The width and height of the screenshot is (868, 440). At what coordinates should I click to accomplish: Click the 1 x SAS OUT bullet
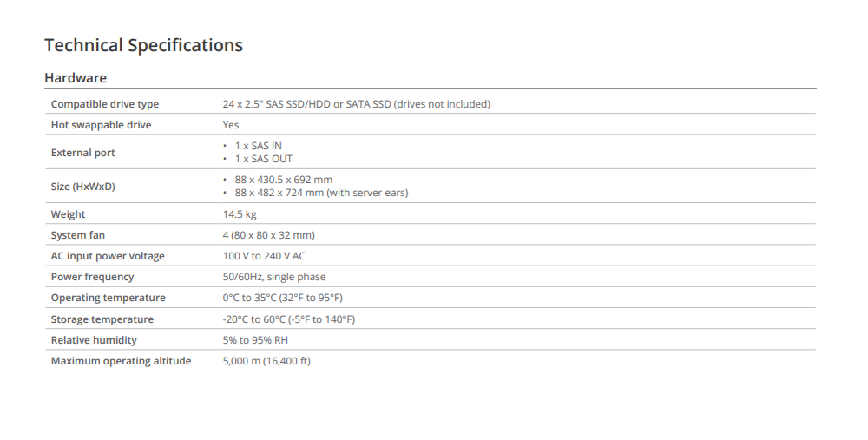(263, 159)
